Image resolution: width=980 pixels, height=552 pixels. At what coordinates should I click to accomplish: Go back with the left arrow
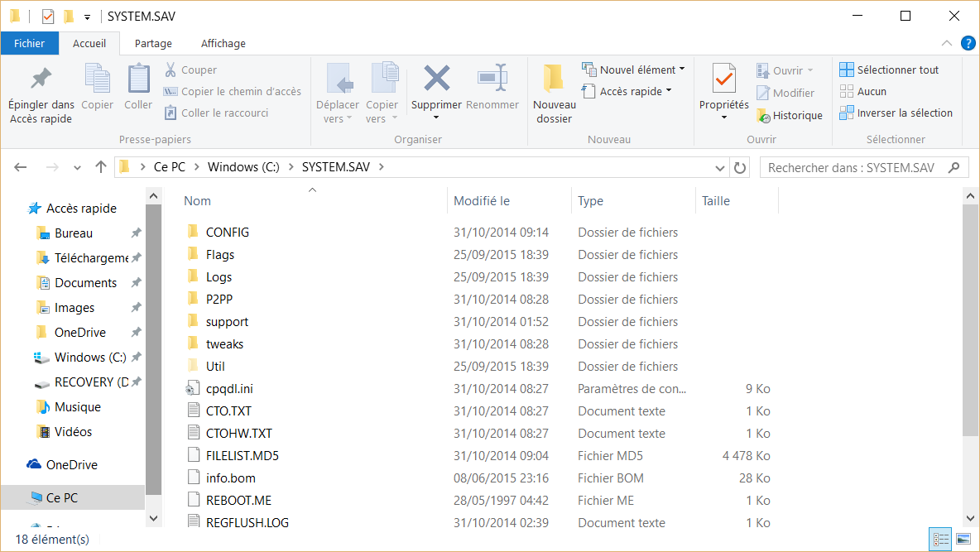21,167
